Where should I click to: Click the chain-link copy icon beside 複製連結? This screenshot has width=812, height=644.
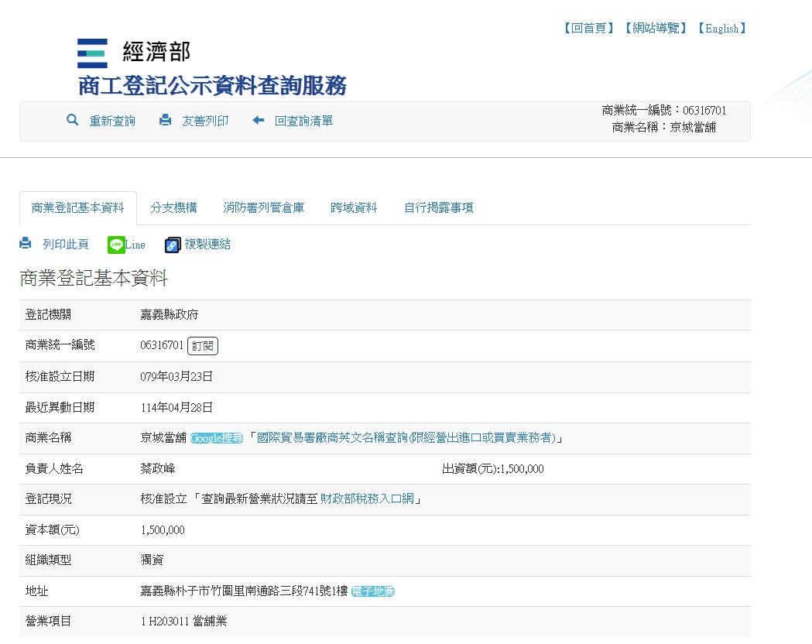coord(173,245)
